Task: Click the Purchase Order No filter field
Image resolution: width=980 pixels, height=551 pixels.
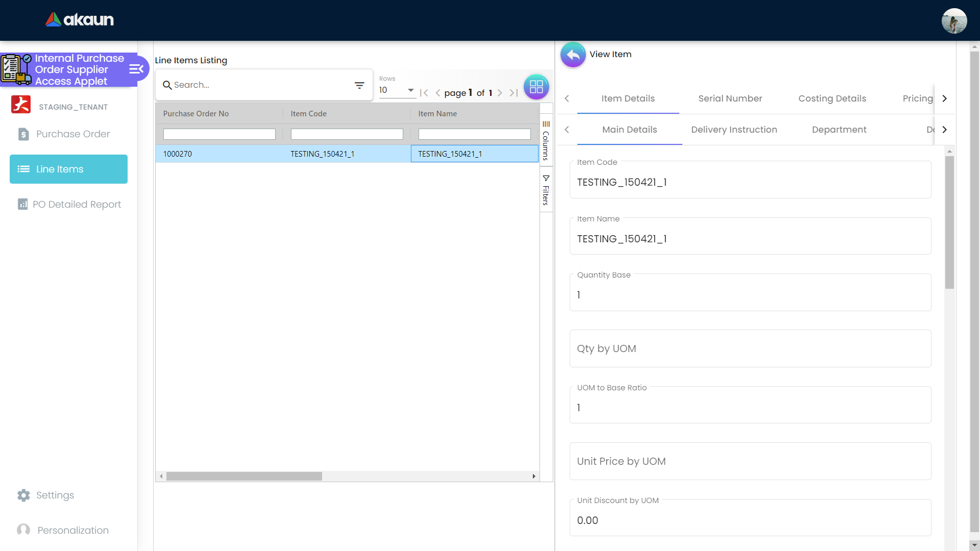Action: click(219, 134)
